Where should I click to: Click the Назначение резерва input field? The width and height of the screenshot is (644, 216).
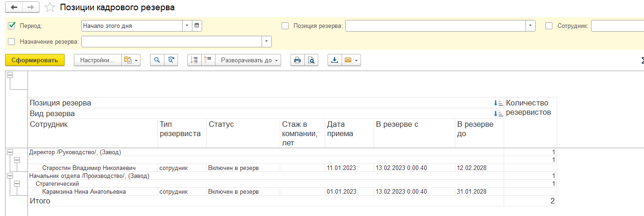[x=172, y=41]
